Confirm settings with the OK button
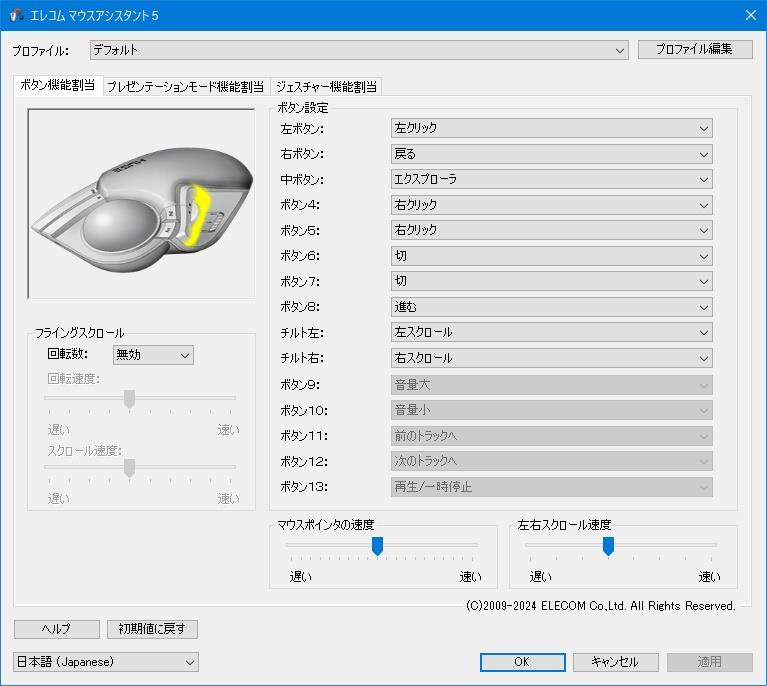 522,662
